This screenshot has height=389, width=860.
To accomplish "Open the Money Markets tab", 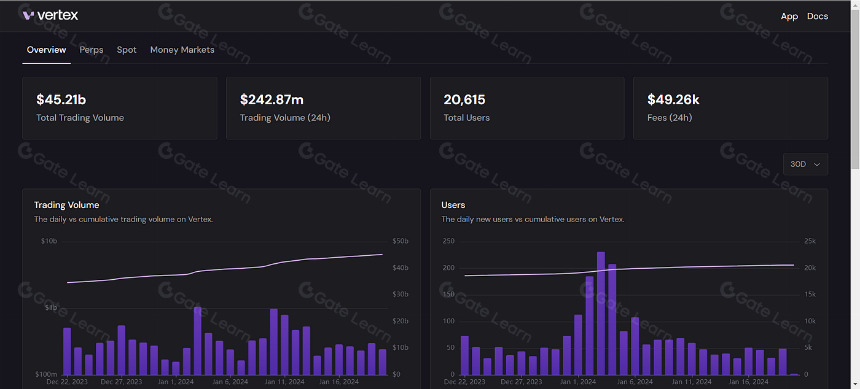I will point(182,50).
